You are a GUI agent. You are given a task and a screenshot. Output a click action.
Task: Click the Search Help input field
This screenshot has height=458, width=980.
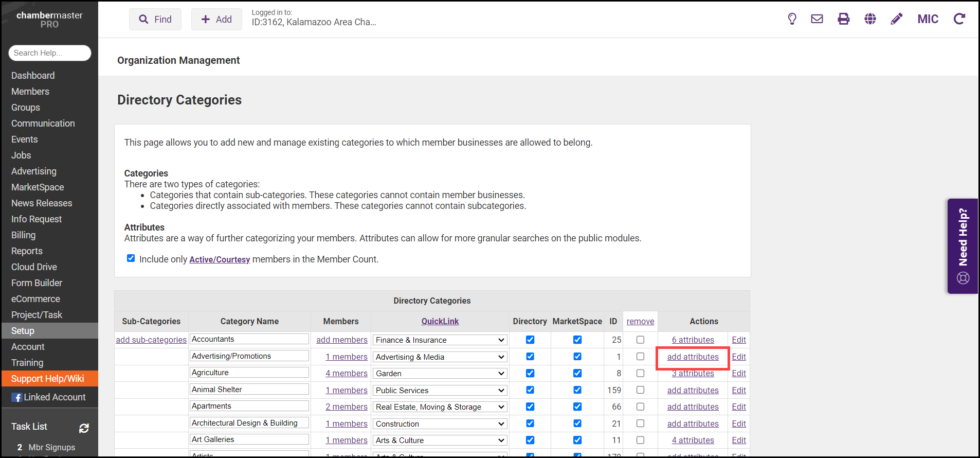[49, 53]
